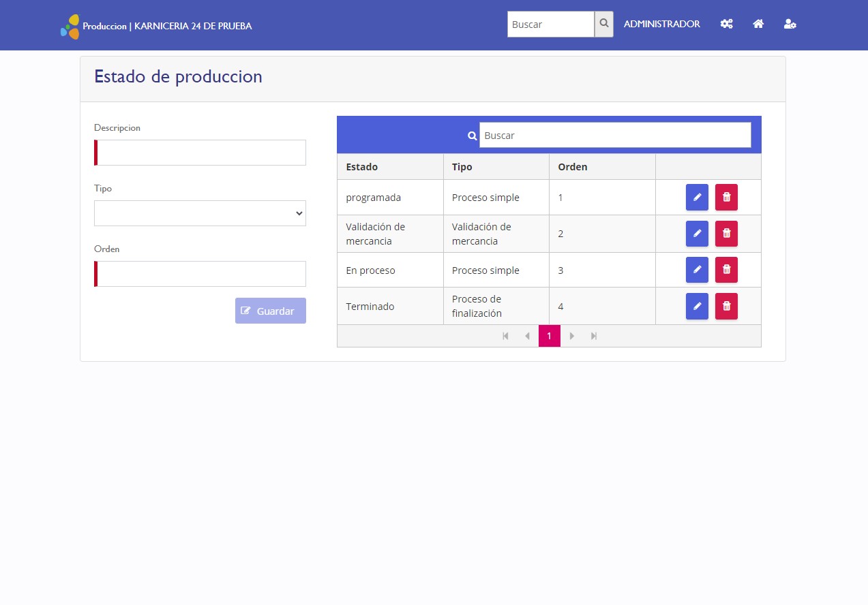868x605 pixels.
Task: Click the ADMINISTRADOR menu item
Action: [x=661, y=24]
